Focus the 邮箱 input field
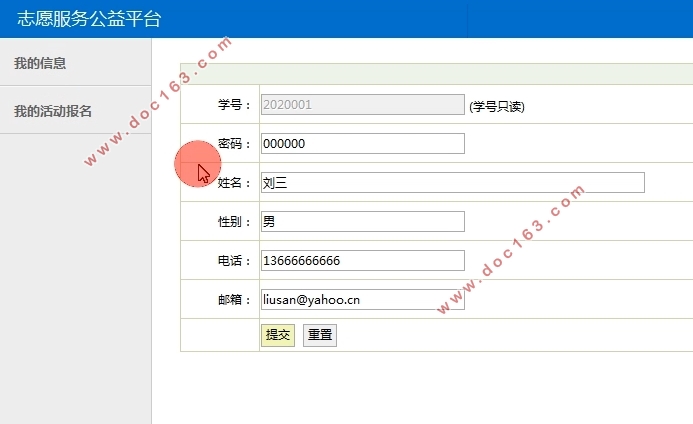The width and height of the screenshot is (693, 424). (362, 299)
